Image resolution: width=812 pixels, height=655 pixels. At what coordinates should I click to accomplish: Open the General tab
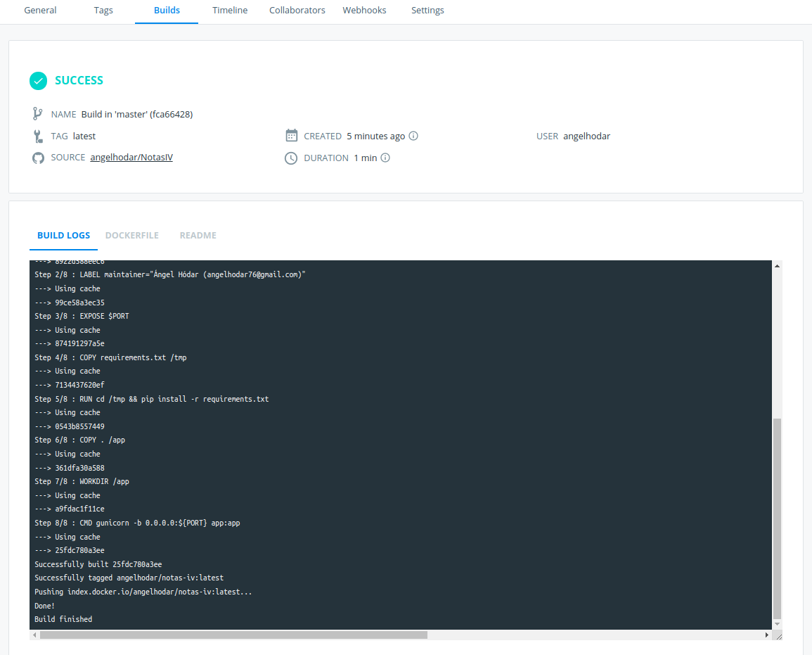pyautogui.click(x=40, y=11)
